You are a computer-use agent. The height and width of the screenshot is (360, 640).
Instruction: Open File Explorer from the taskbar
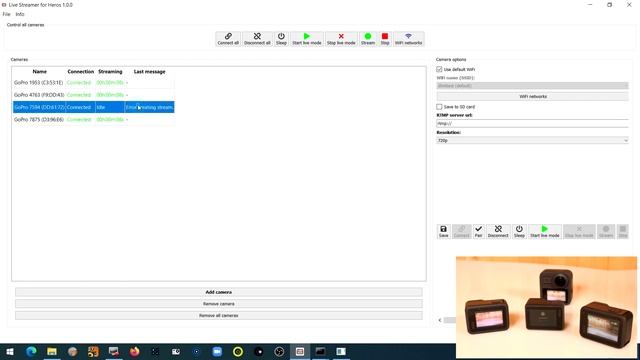(52, 351)
